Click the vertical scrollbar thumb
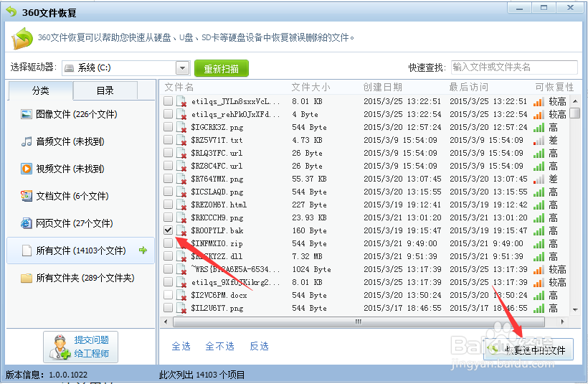This screenshot has width=588, height=384. tap(575, 113)
